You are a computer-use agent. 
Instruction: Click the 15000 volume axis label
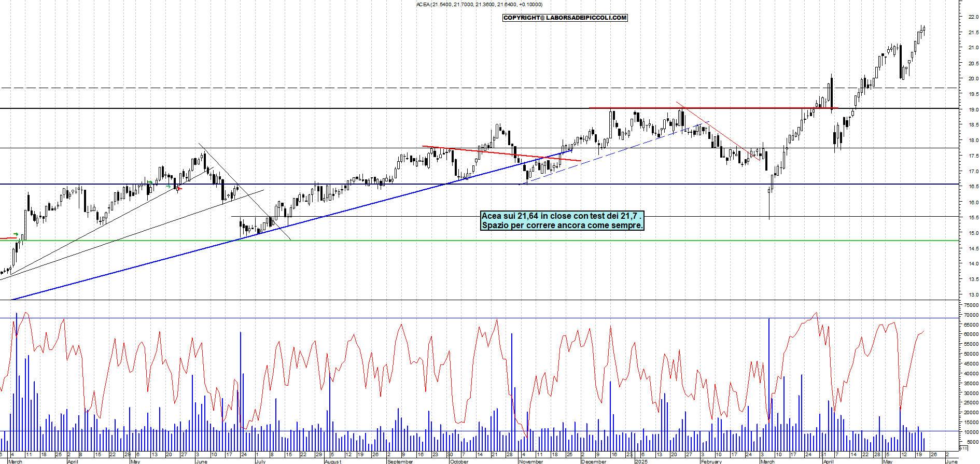(x=971, y=423)
